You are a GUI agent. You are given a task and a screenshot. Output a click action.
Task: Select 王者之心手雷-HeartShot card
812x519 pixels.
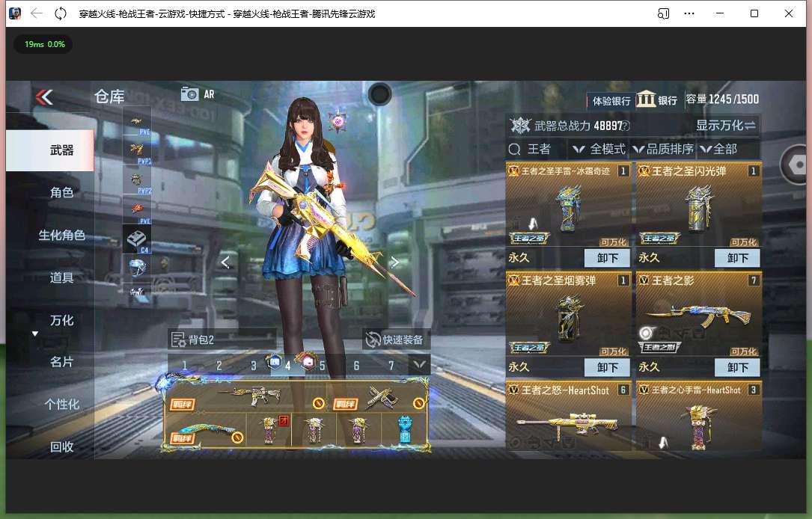click(x=698, y=416)
